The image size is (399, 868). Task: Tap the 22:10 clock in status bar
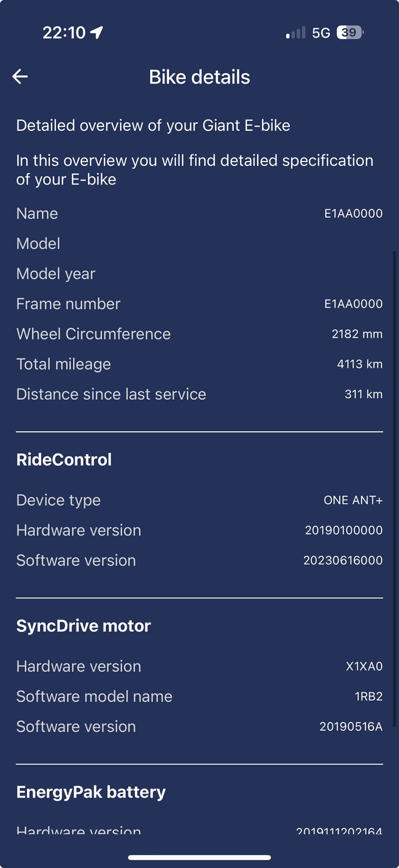point(64,33)
